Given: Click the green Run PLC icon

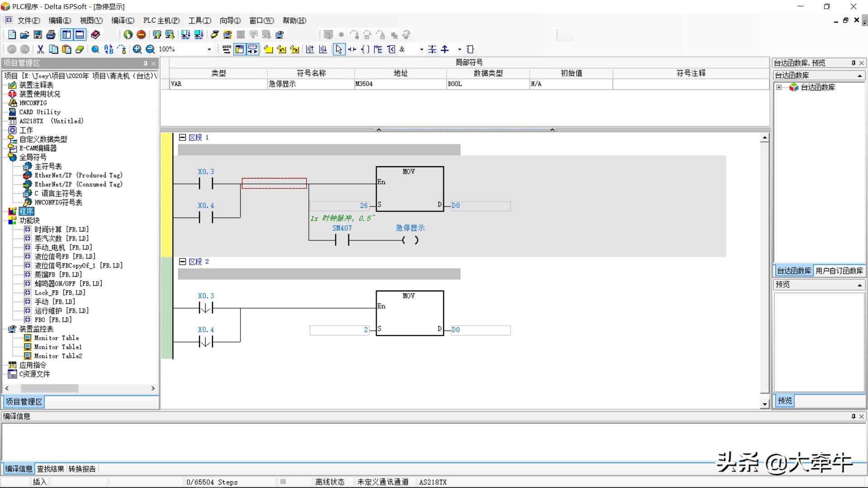Looking at the screenshot, I should (128, 35).
